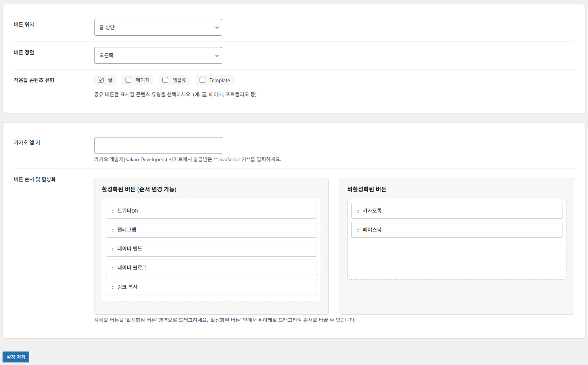588x365 pixels.
Task: Tick the Template content type checkbox
Action: coord(202,80)
